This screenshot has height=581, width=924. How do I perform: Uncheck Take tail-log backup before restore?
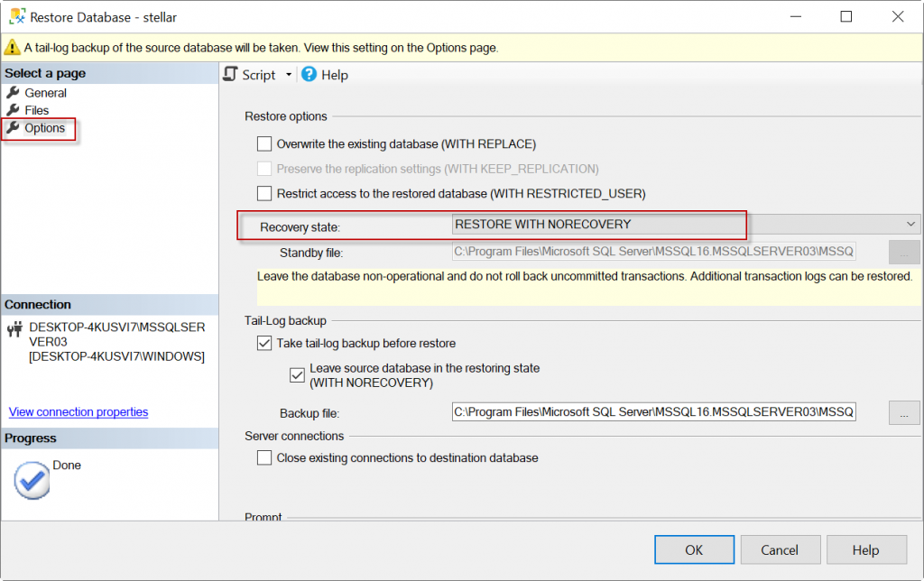point(264,343)
